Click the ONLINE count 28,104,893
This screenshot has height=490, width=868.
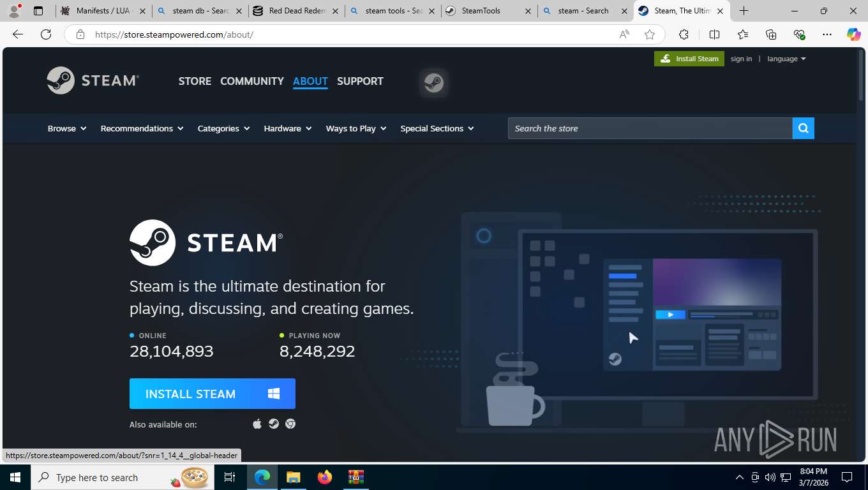click(x=172, y=351)
